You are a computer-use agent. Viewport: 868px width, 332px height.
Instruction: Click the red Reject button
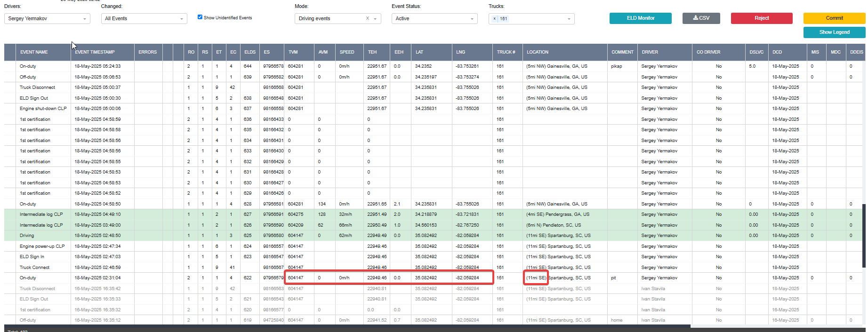[x=762, y=18]
